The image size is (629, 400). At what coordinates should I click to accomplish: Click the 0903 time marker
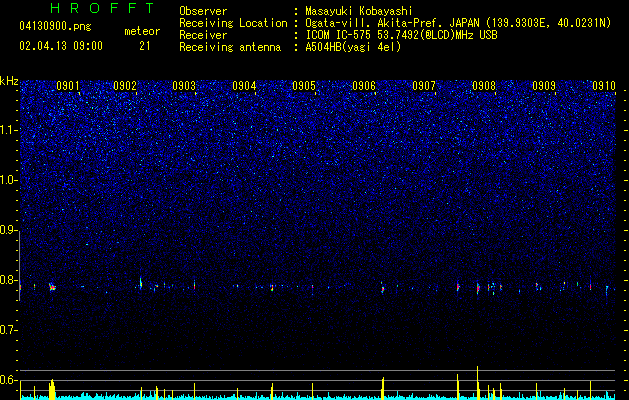coord(184,86)
